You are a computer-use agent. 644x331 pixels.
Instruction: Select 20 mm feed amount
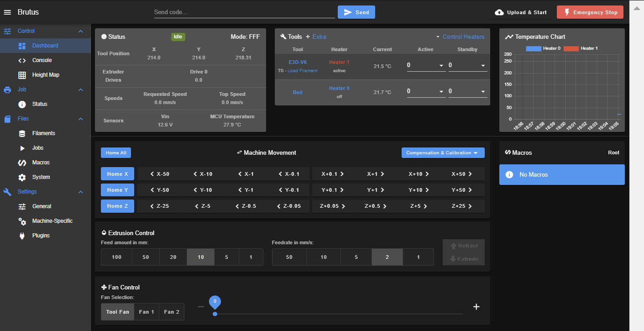[x=173, y=257]
